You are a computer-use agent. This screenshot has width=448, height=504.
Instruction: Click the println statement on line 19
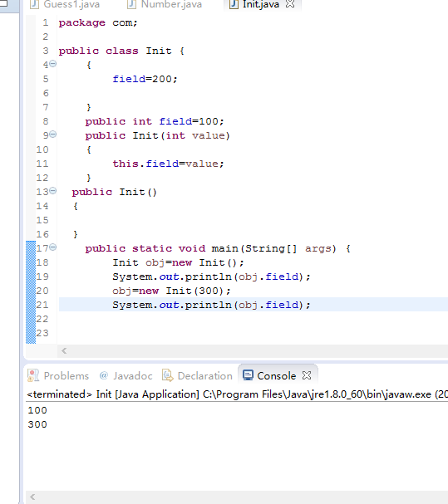pyautogui.click(x=211, y=276)
